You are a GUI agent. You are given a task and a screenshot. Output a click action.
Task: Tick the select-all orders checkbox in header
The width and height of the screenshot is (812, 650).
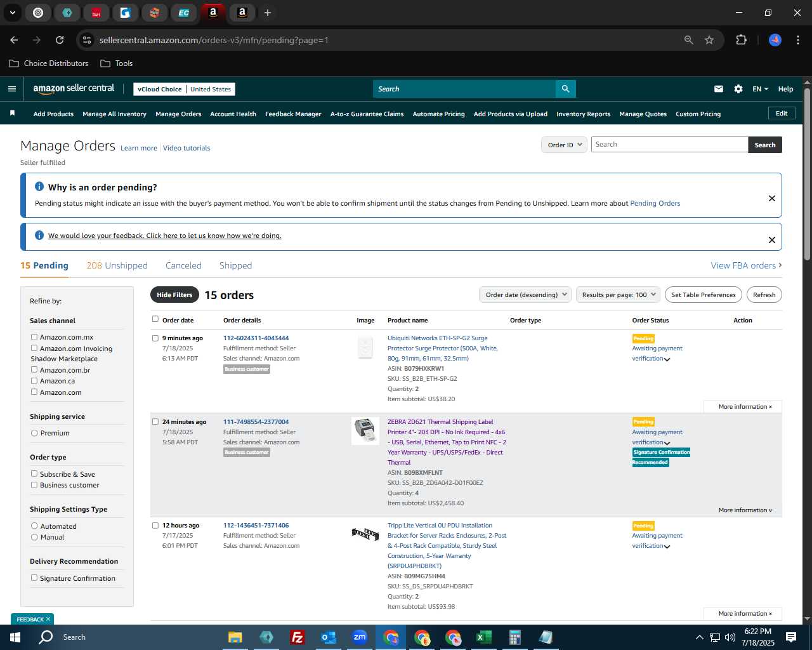pos(155,319)
